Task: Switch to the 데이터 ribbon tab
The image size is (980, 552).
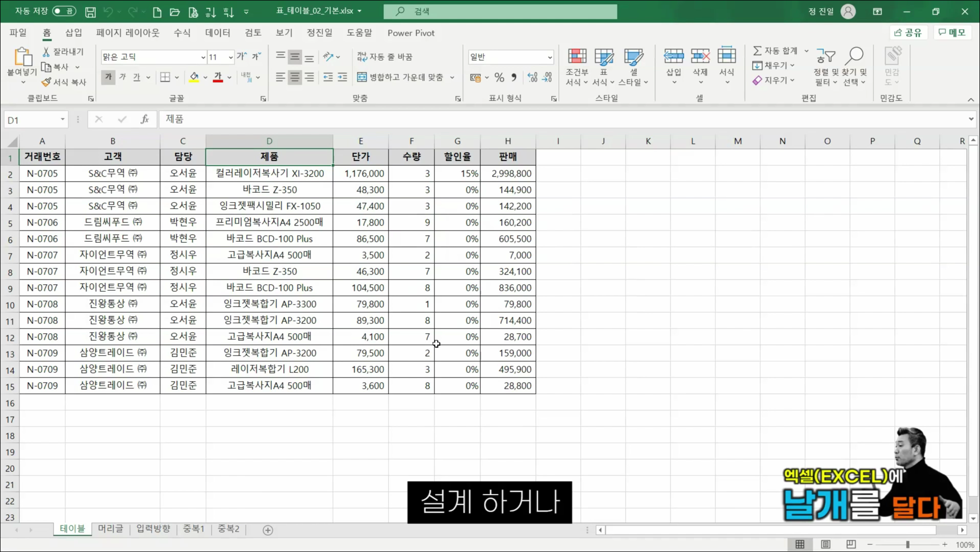Action: point(217,33)
